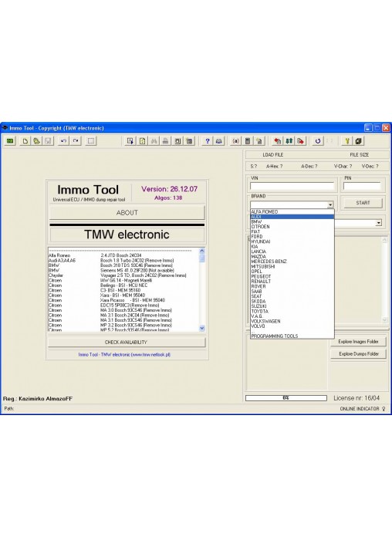Click the START button

click(x=363, y=203)
